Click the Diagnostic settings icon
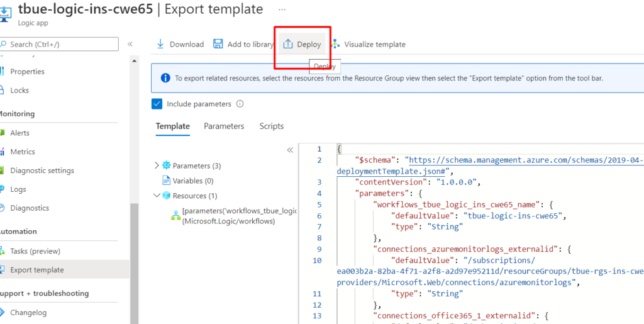Viewport: 644px width, 324px height. [2, 170]
